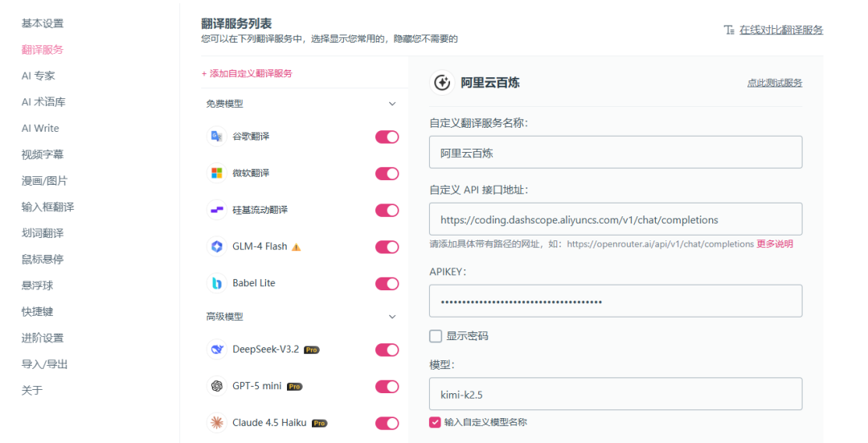Click the Google Translate icon

click(x=216, y=137)
